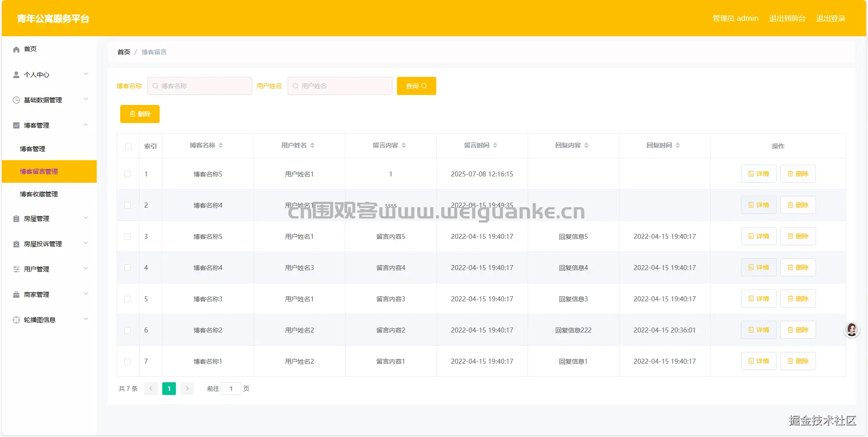Click the 2022-04-15 20:36:01 reply time cell
This screenshot has width=868, height=437.
tap(665, 330)
